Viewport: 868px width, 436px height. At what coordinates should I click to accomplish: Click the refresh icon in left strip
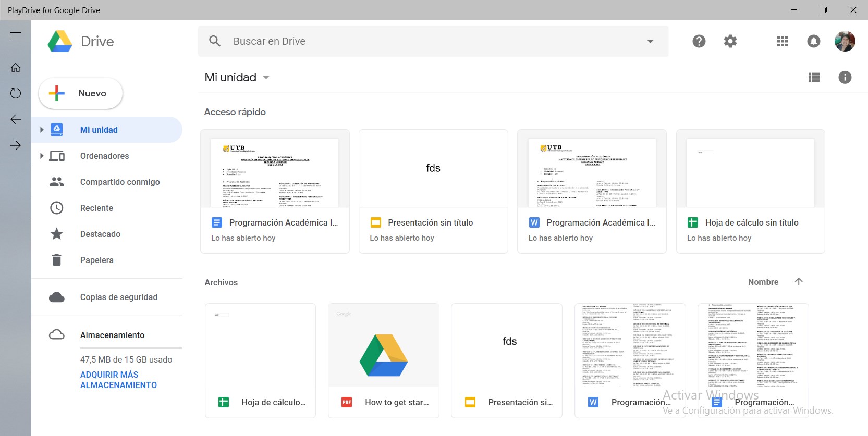pyautogui.click(x=16, y=93)
